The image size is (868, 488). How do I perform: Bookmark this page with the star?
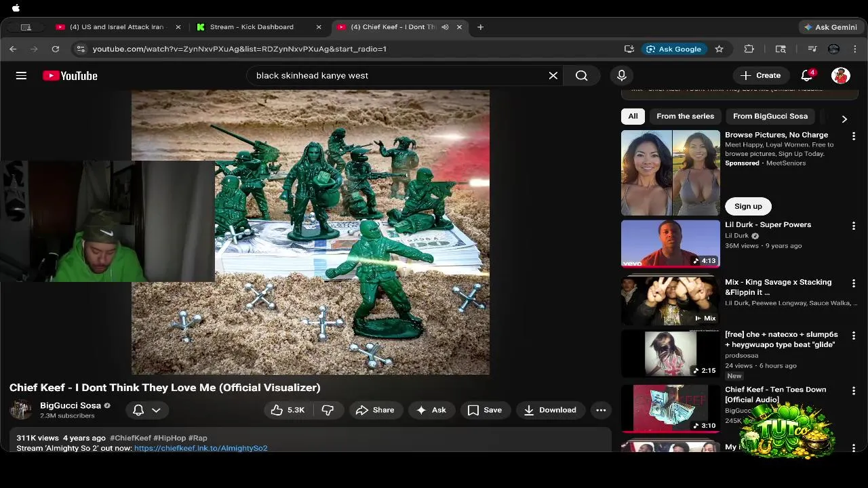click(x=719, y=49)
